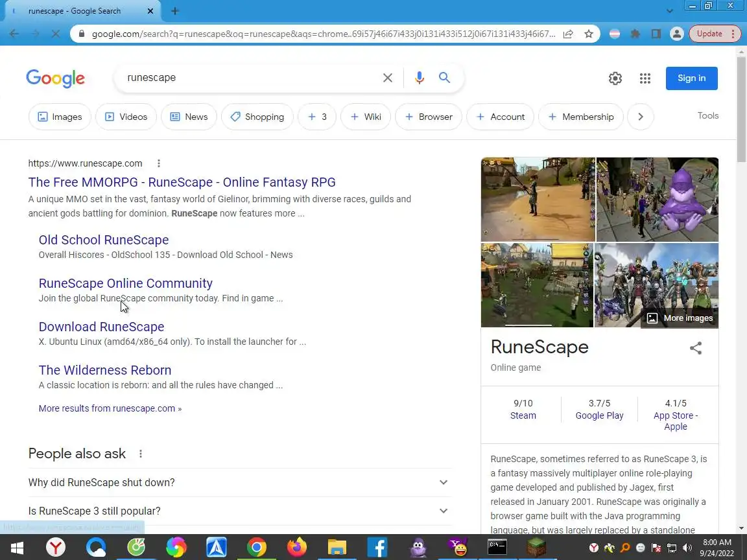Open File Explorer from the taskbar
Screen dimensions: 747x560
click(337, 548)
